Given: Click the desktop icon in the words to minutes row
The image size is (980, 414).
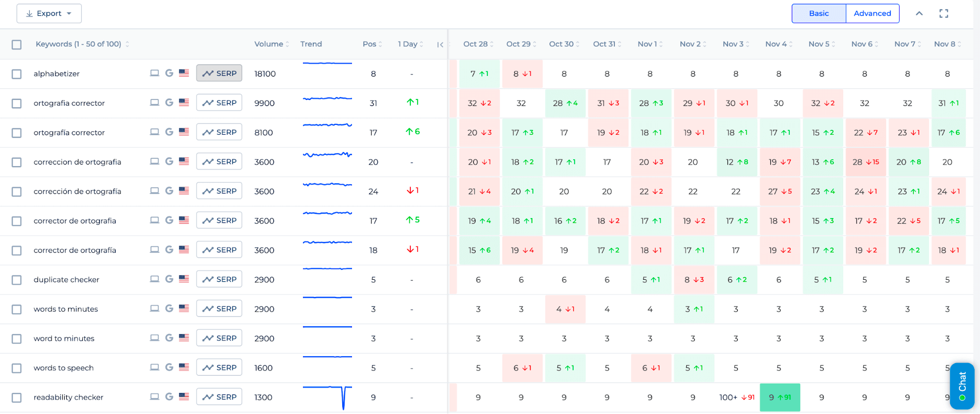Looking at the screenshot, I should pyautogui.click(x=154, y=308).
